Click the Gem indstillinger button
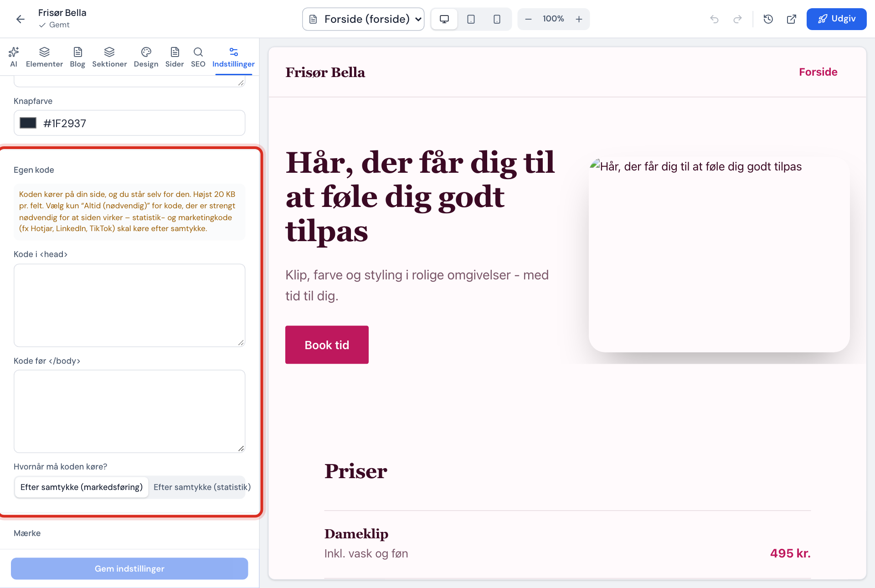 (129, 569)
